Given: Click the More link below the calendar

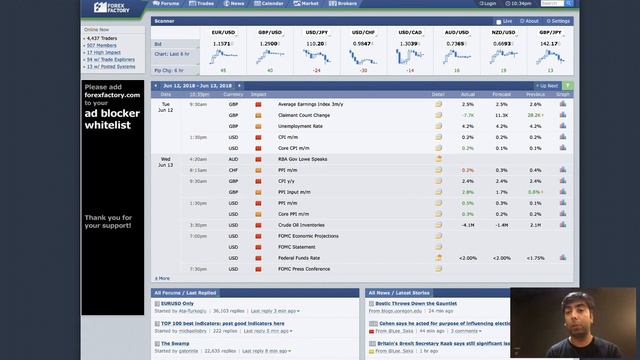Looking at the screenshot, I should pos(162,278).
